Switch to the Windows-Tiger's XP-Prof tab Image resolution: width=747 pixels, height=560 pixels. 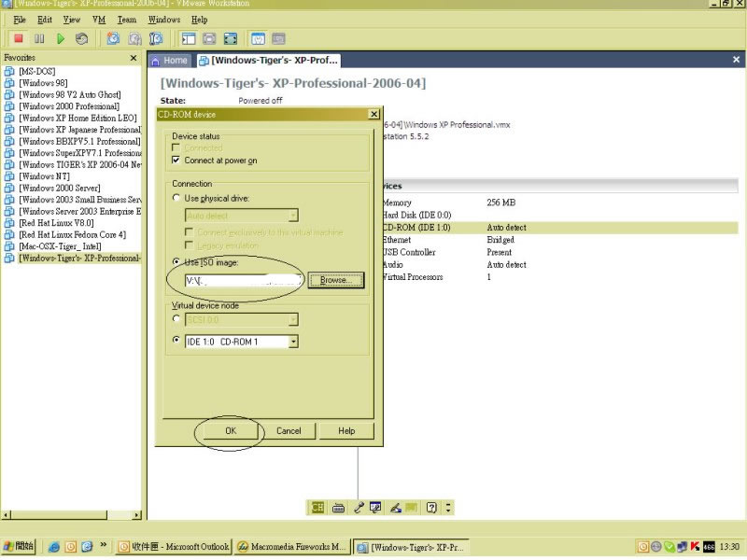[x=269, y=61]
